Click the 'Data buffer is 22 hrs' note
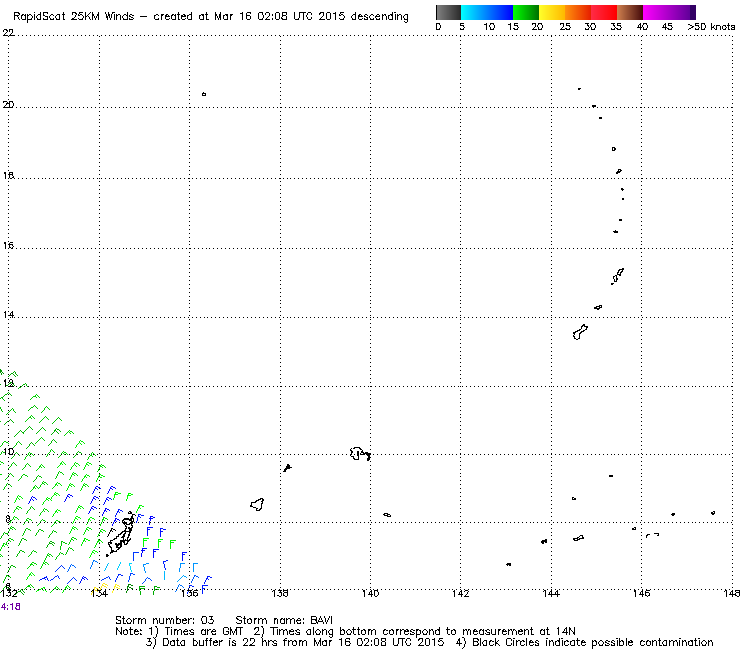 coord(295,642)
